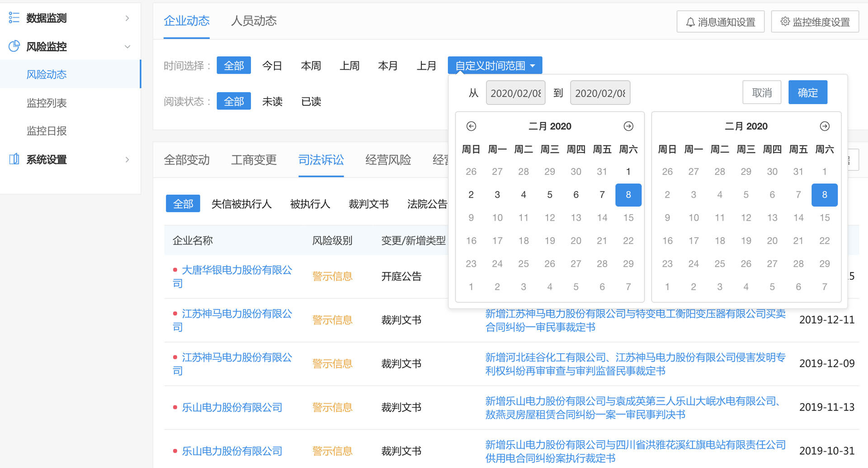
Task: Go to next month in left calendar
Action: coord(628,126)
